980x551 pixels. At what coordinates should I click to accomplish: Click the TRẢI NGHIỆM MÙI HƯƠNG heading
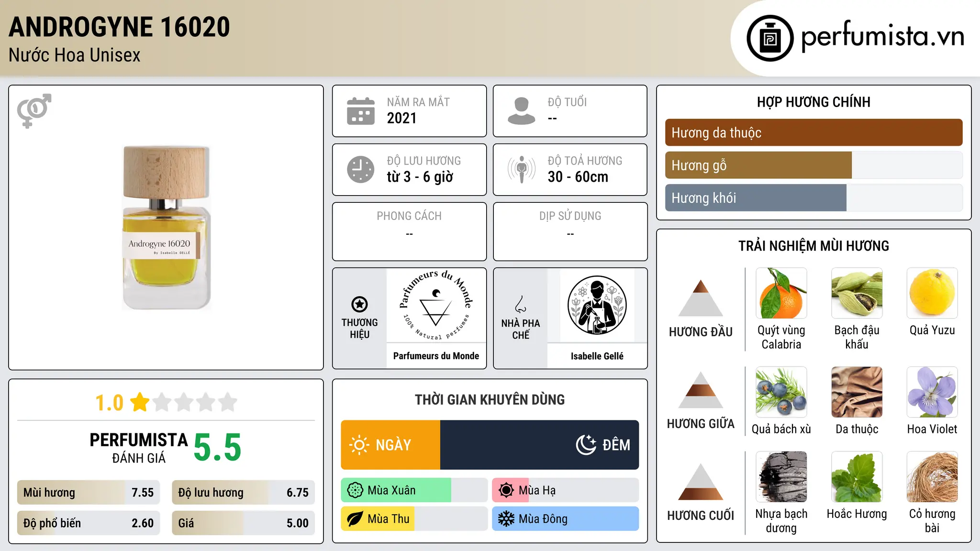(x=813, y=246)
